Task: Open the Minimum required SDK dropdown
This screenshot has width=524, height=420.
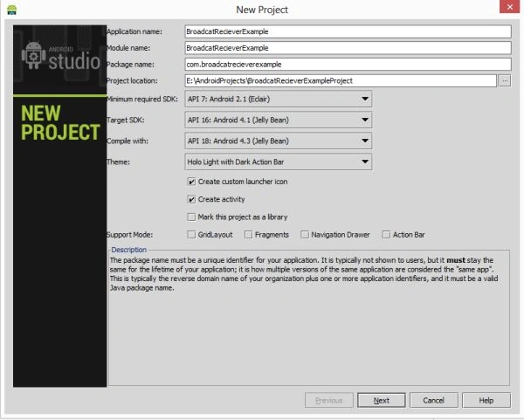Action: [279, 100]
